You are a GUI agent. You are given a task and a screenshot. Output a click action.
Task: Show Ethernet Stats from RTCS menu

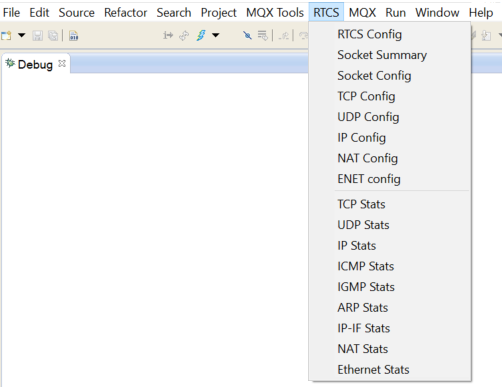point(390,370)
